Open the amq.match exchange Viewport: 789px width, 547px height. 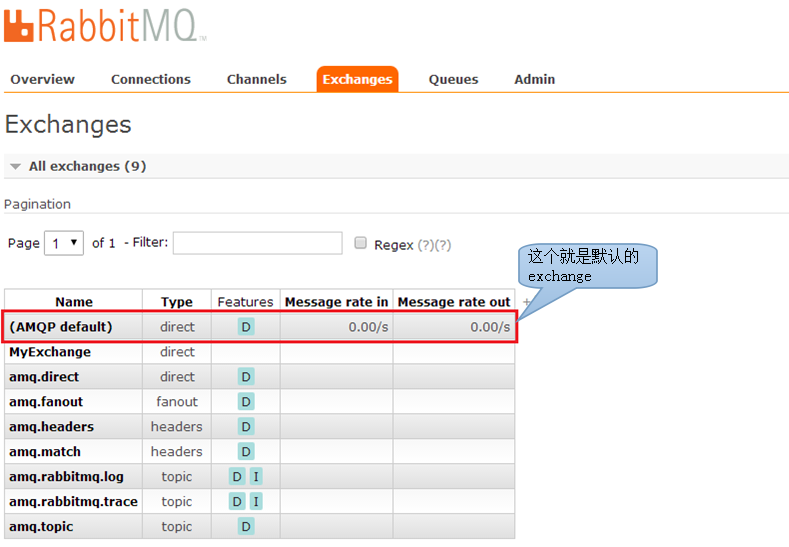pos(45,452)
